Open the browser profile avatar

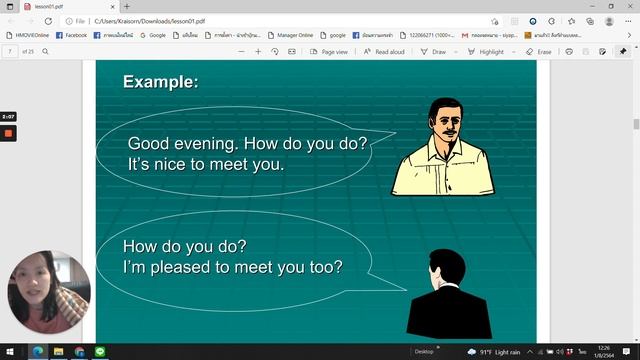609,21
